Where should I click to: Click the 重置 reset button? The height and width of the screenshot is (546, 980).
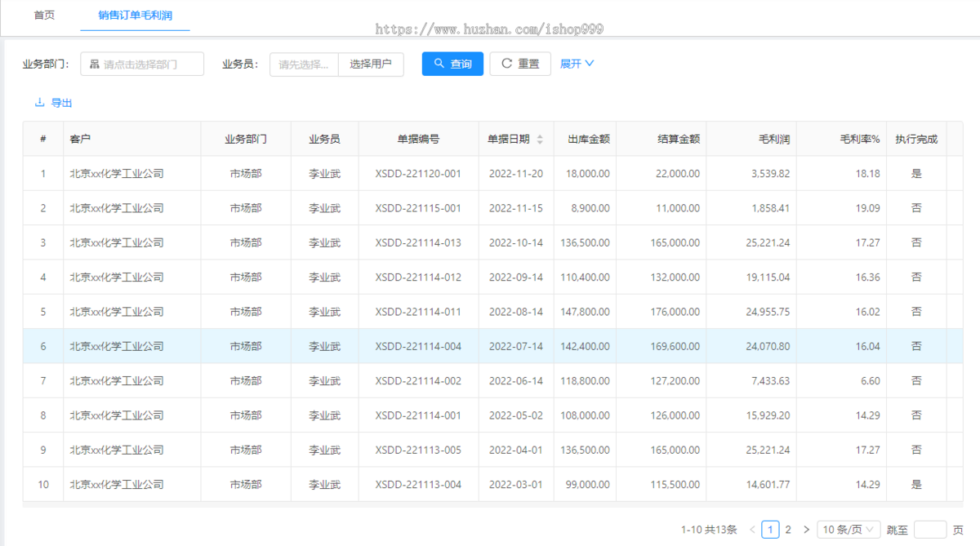click(520, 64)
